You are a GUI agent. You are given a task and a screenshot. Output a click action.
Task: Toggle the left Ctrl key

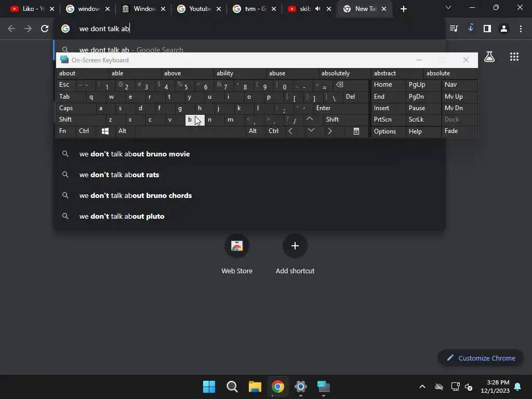tap(86, 131)
